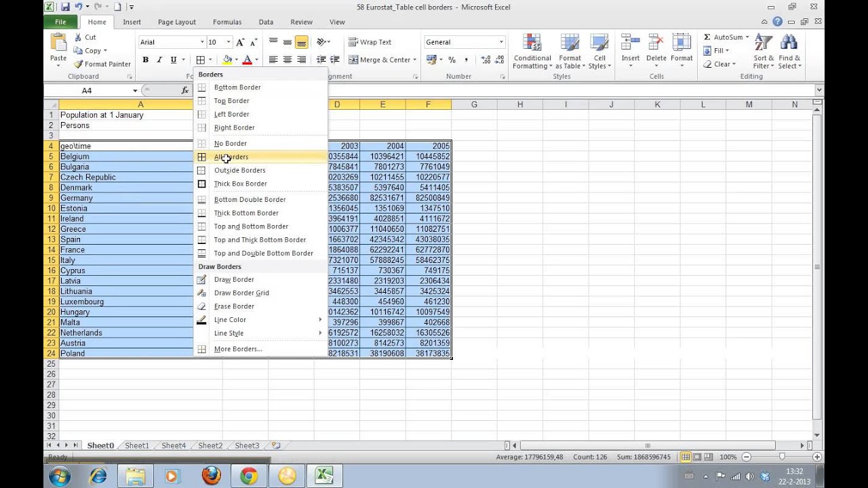868x488 pixels.
Task: Open the File tab
Action: coord(60,22)
